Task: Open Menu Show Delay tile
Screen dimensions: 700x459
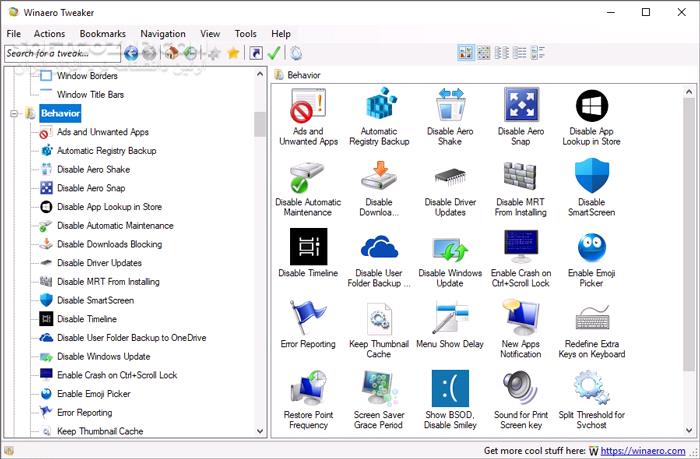Action: click(x=450, y=324)
